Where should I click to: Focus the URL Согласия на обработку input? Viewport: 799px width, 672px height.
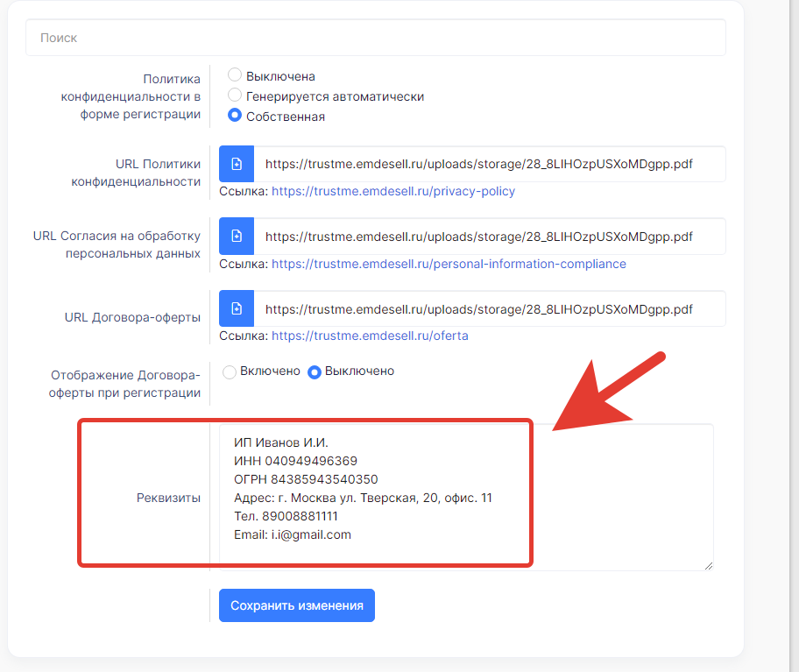(490, 237)
